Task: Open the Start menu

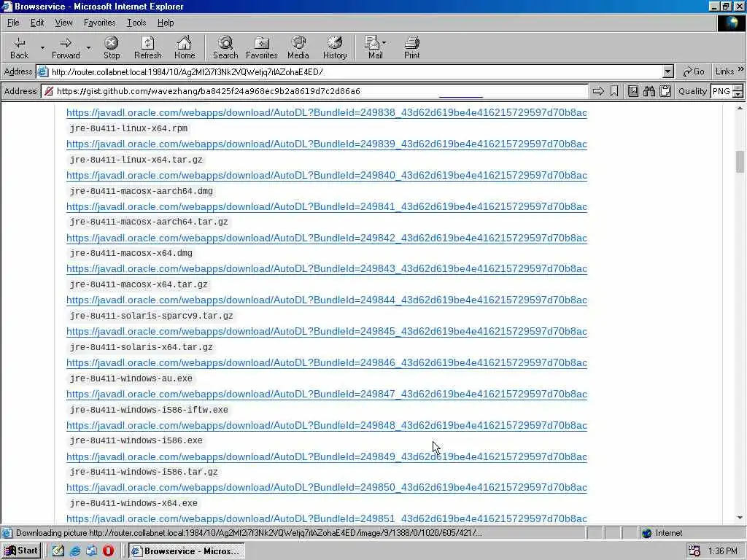Action: point(21,551)
